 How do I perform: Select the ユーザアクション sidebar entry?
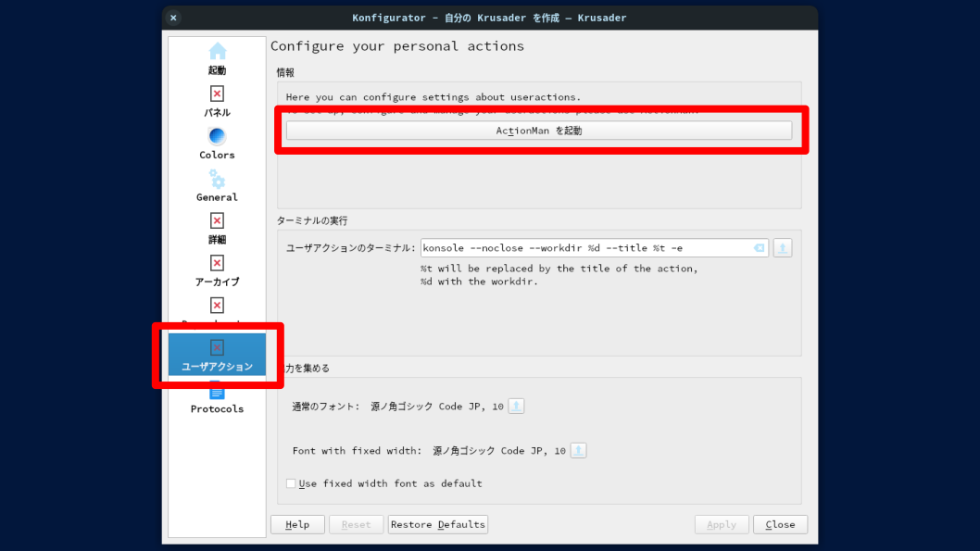click(217, 356)
